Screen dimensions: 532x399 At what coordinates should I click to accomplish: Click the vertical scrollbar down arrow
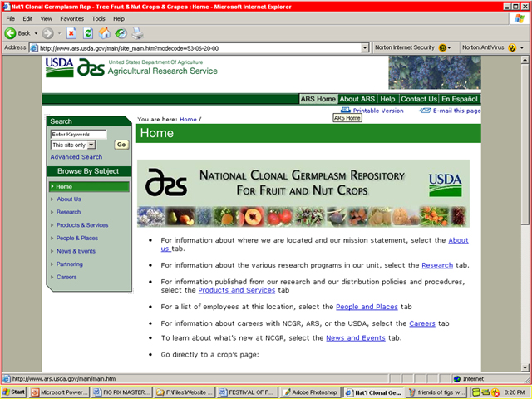coord(525,367)
